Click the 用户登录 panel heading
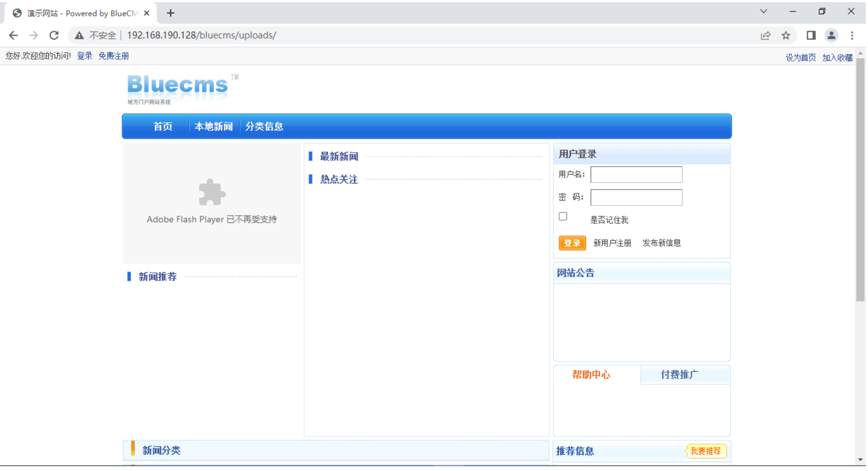Image resolution: width=868 pixels, height=471 pixels. (577, 154)
